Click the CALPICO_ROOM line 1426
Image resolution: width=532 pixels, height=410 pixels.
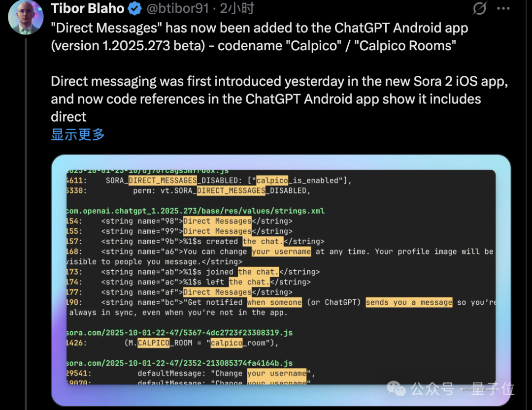[172, 343]
